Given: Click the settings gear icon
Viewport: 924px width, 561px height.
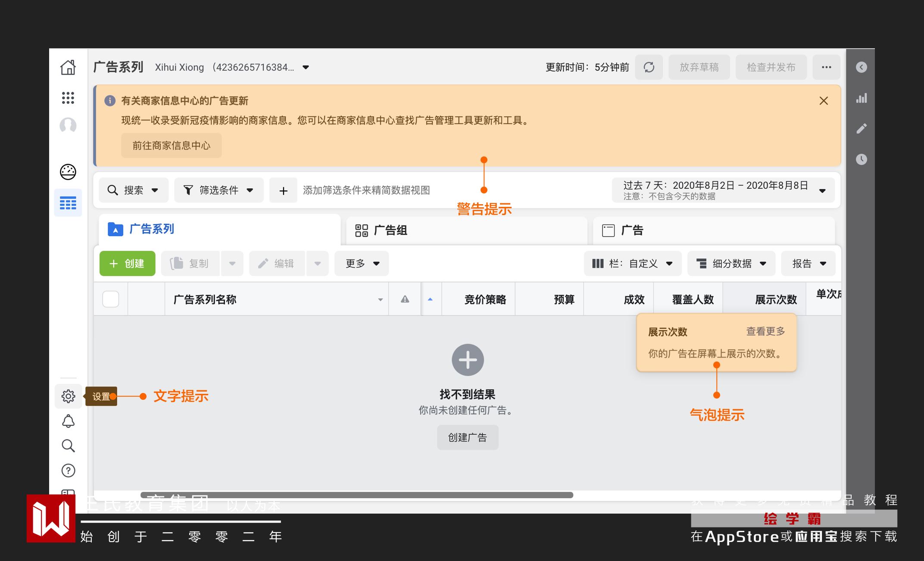Looking at the screenshot, I should click(x=68, y=396).
